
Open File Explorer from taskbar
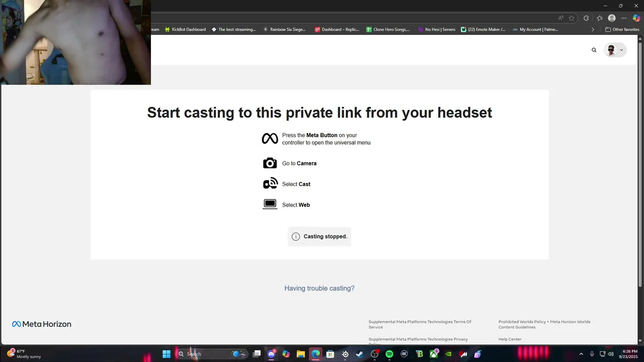[301, 354]
